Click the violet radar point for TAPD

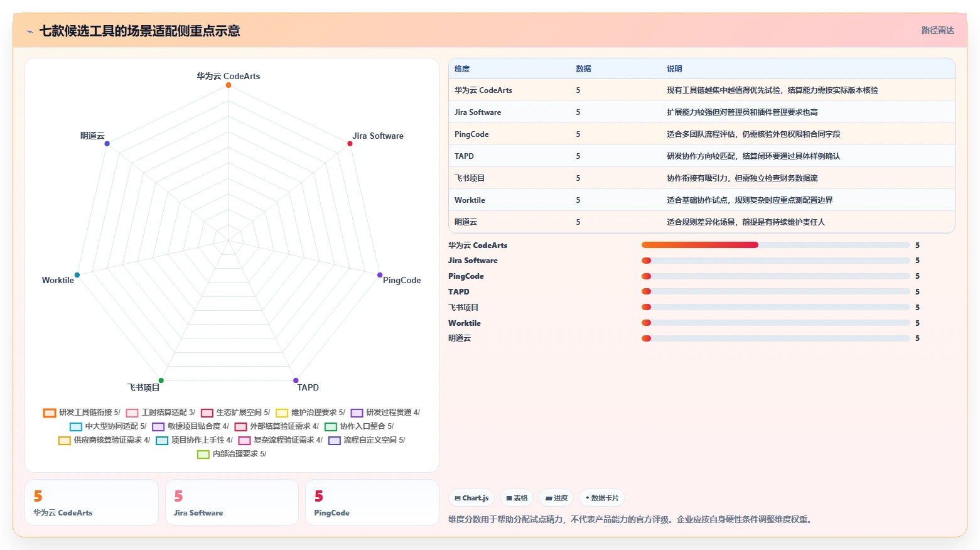[296, 380]
